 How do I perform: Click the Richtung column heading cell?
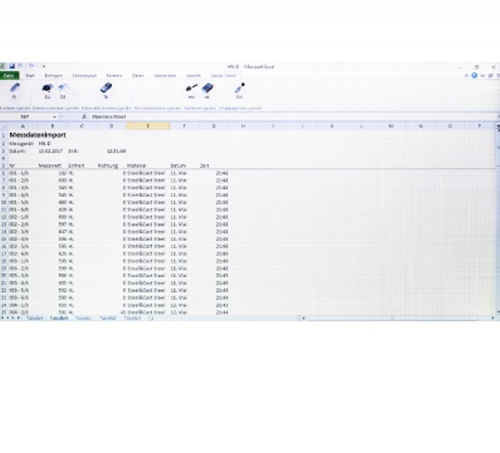point(108,166)
